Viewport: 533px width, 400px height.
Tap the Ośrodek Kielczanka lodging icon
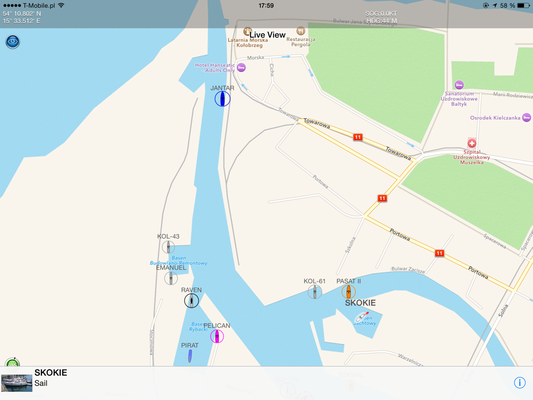tap(527, 118)
